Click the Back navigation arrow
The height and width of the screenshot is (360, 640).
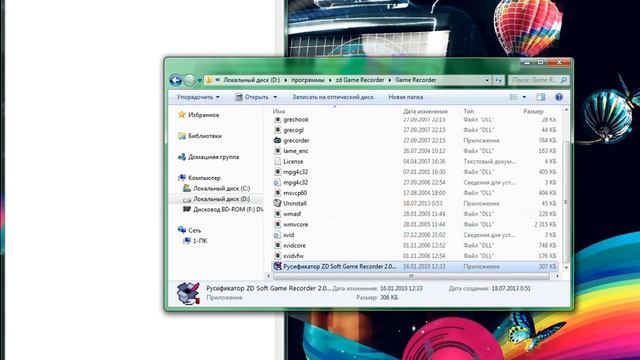(x=176, y=80)
